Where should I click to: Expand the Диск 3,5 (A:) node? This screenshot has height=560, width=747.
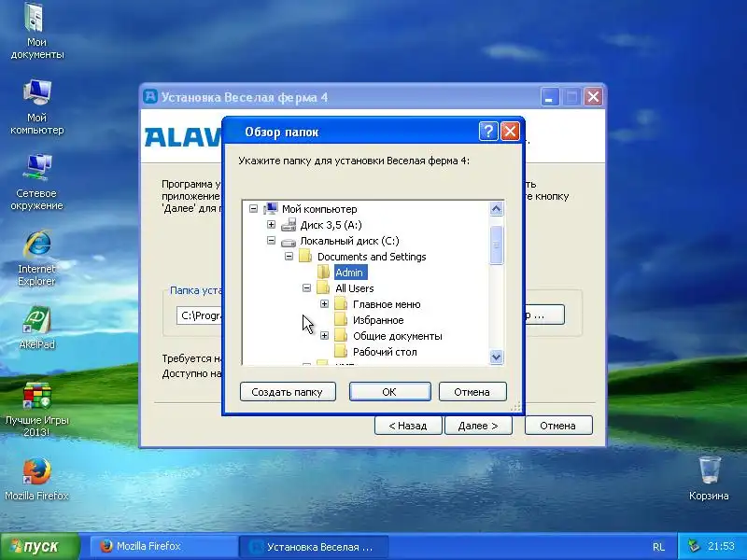271,224
